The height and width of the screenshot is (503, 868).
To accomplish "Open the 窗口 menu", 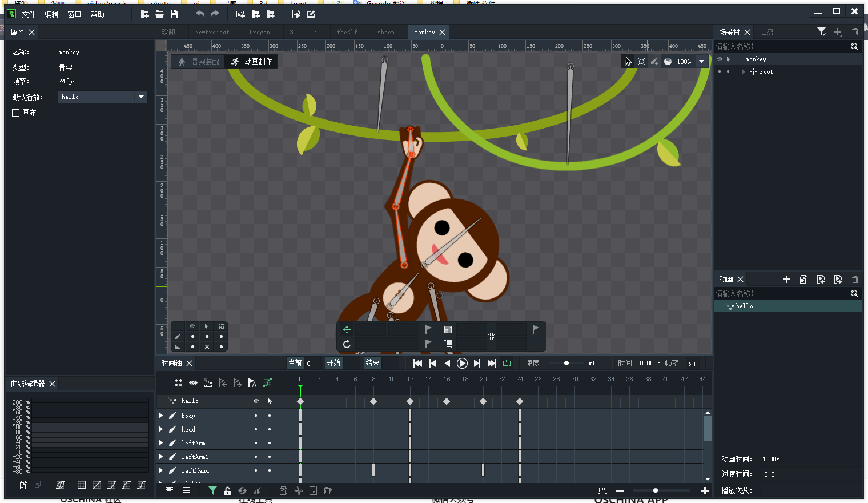I will point(74,14).
